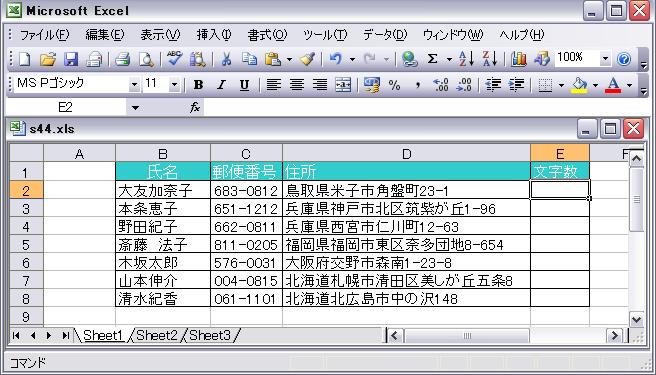
Task: Toggle Underline formatting
Action: 244,85
